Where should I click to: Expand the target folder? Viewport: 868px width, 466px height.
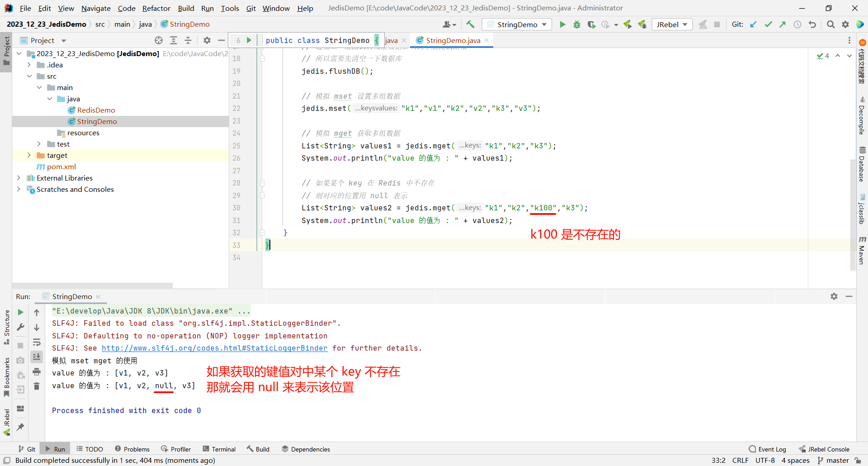[x=29, y=155]
